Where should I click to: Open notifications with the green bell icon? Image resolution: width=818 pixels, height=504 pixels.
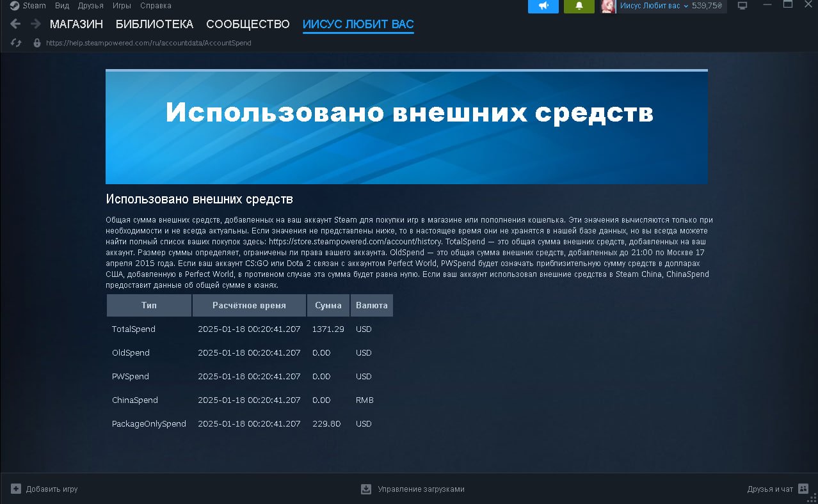point(579,6)
